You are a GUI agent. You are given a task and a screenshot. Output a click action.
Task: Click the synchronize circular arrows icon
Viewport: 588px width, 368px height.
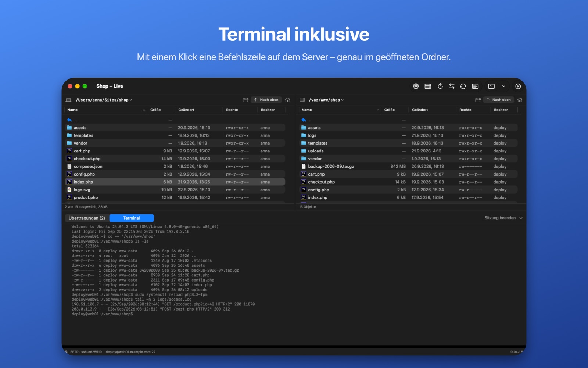click(x=463, y=86)
